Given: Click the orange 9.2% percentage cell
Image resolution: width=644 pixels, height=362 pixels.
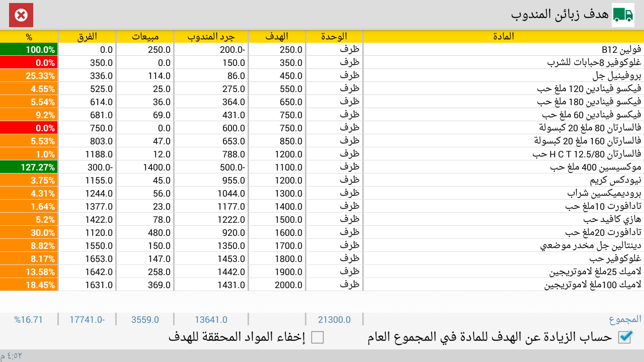Looking at the screenshot, I should 29,115.
